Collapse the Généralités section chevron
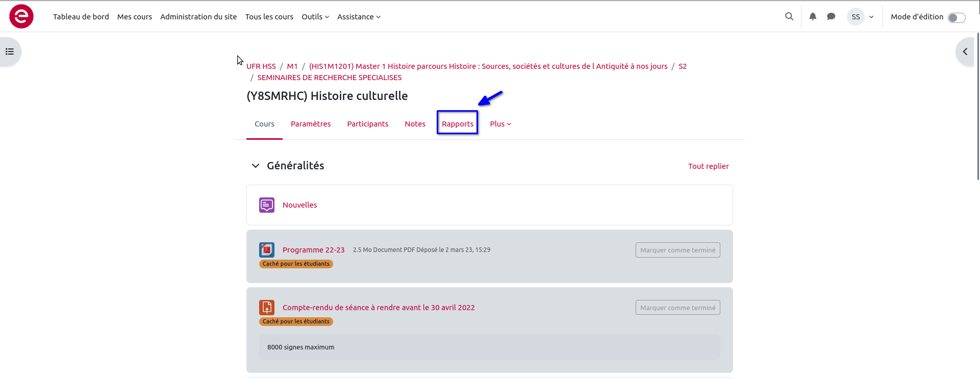The image size is (980, 379). pyautogui.click(x=256, y=166)
